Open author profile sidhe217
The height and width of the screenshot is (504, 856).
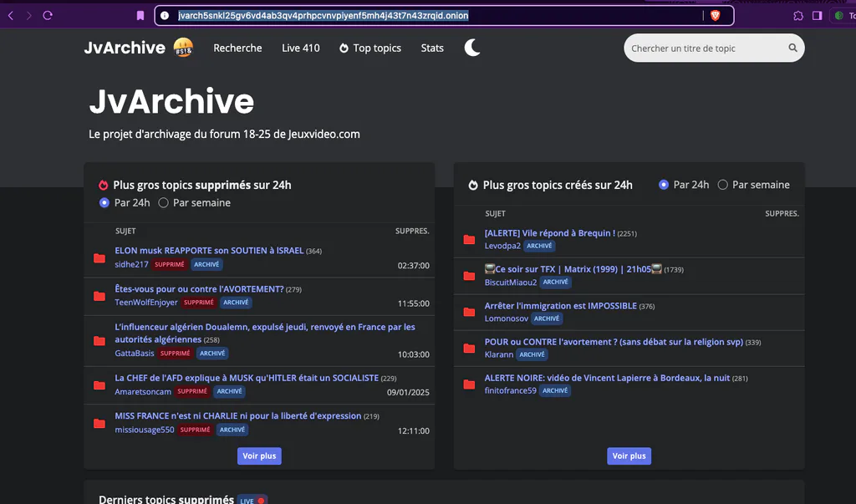(x=131, y=264)
